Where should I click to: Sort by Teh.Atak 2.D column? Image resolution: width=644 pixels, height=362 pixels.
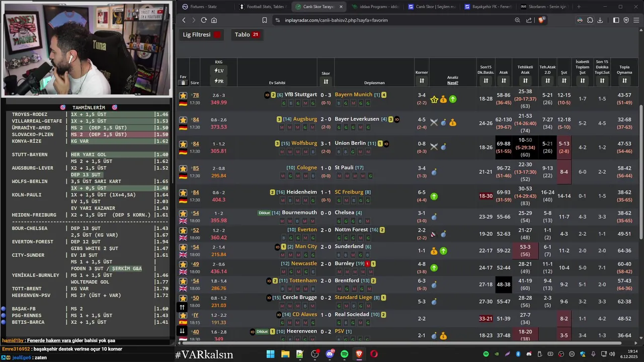(x=547, y=80)
